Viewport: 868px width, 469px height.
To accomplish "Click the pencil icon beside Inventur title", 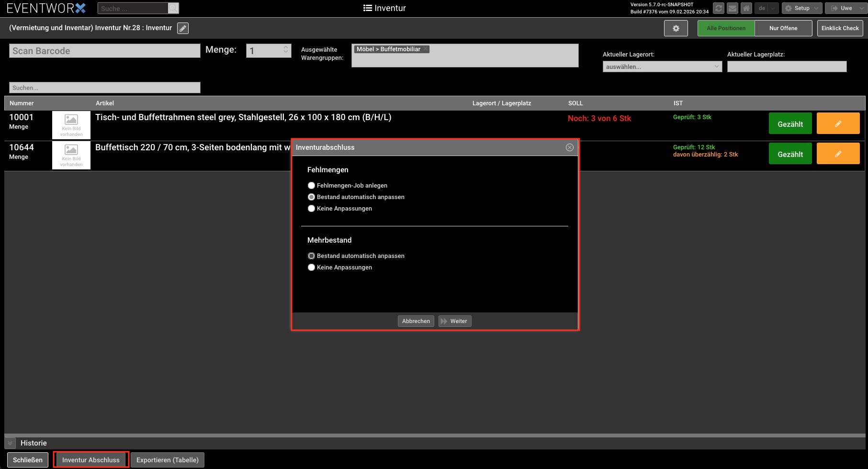I will click(x=183, y=28).
